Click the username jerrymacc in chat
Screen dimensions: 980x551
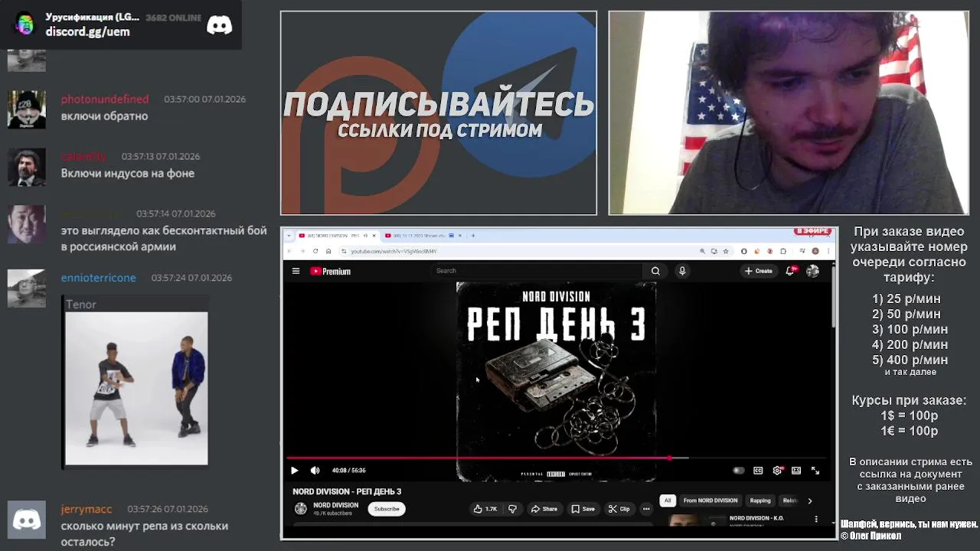point(87,509)
